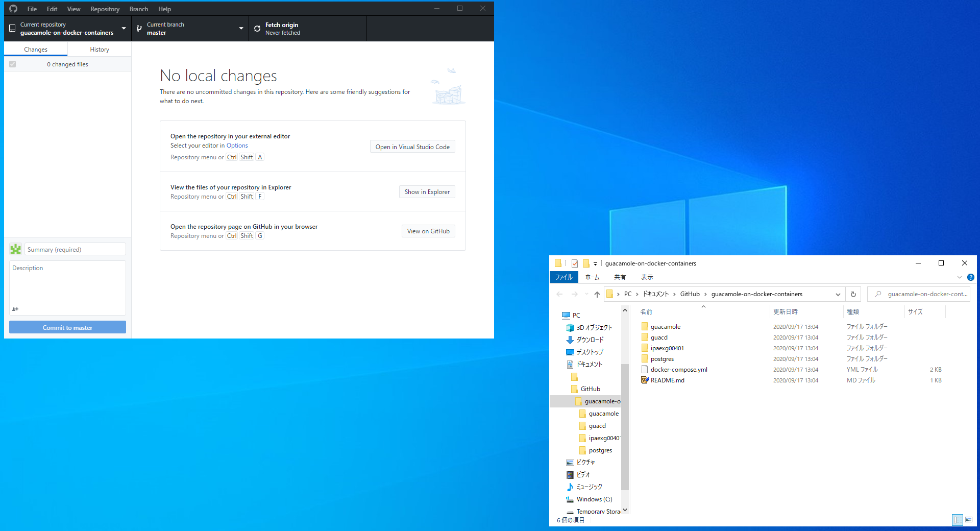Click the properties checkmark icon in Explorer title bar

(575, 263)
